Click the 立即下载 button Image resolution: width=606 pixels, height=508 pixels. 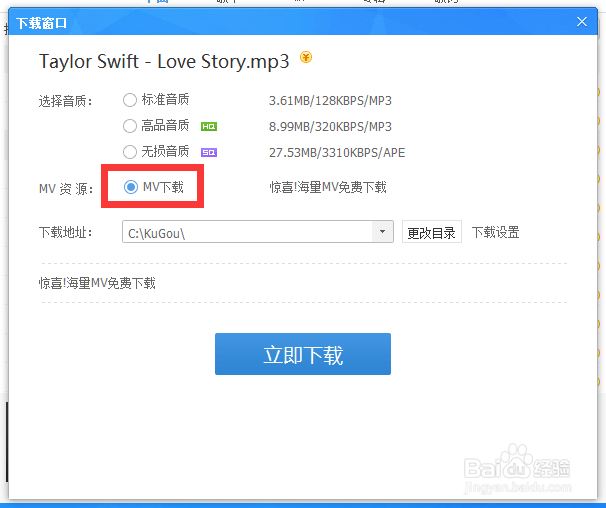(303, 354)
